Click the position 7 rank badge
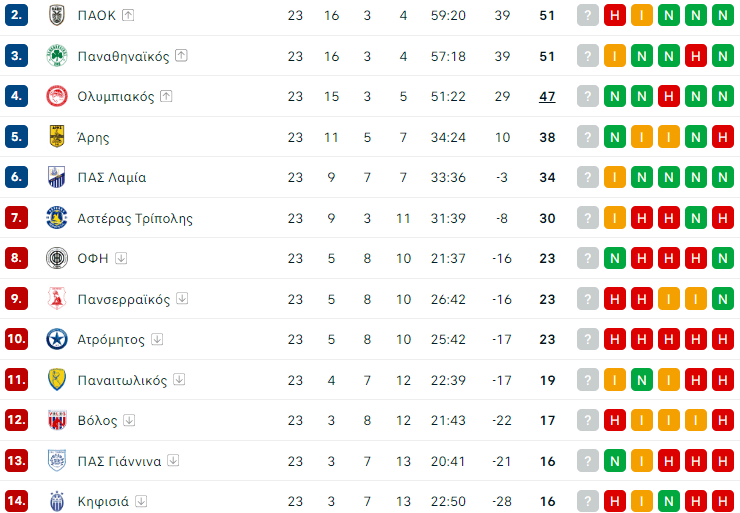The height and width of the screenshot is (513, 740). coord(16,218)
